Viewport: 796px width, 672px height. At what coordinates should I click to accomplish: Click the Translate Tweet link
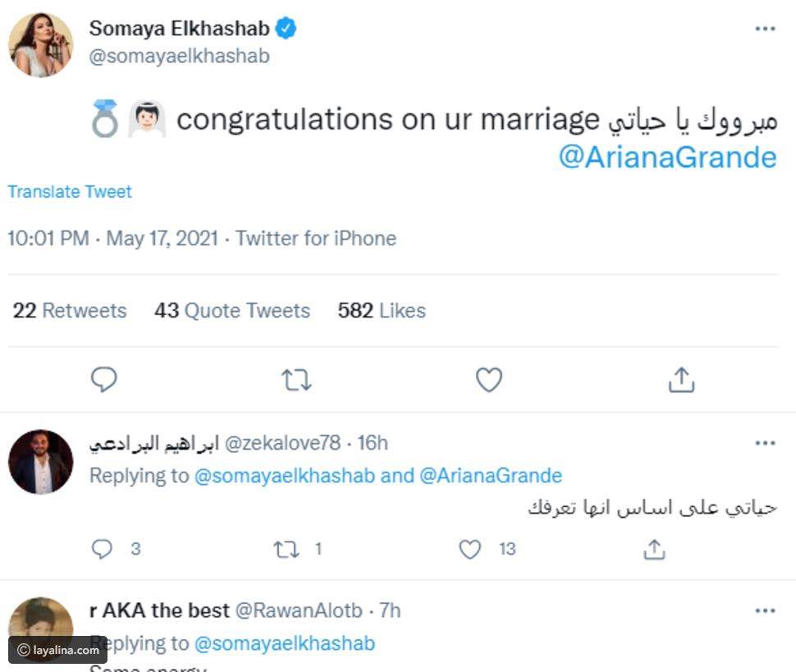(70, 192)
